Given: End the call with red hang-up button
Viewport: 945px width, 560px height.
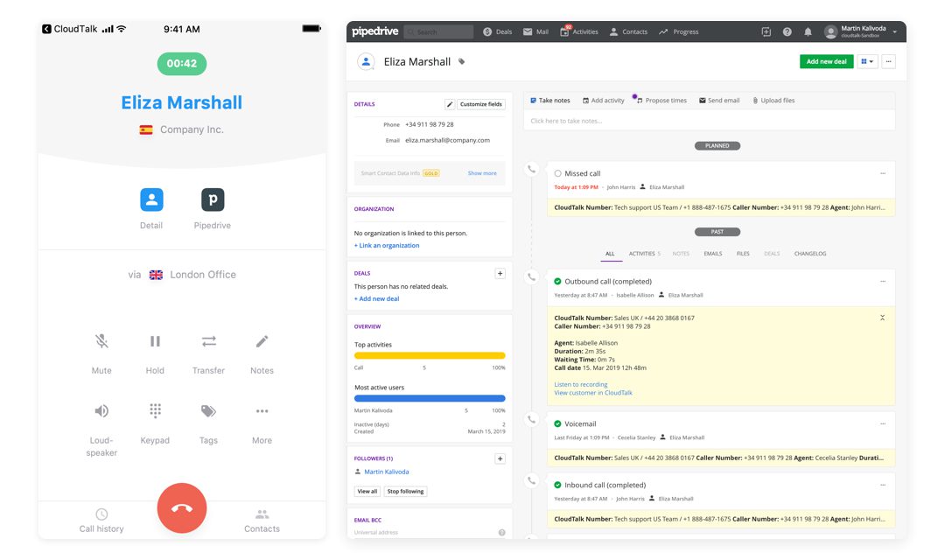Looking at the screenshot, I should [x=182, y=508].
